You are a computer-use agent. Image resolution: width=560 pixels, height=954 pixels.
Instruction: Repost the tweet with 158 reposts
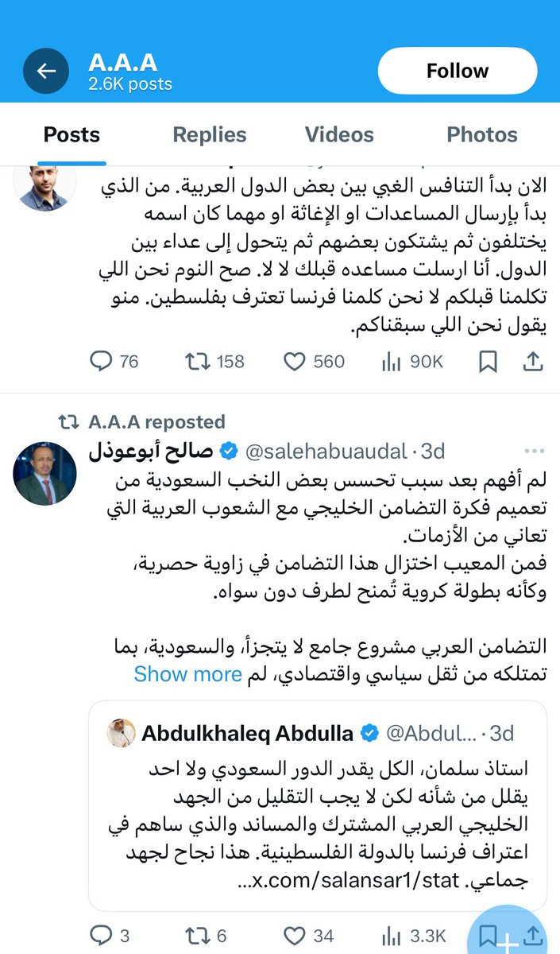click(x=214, y=362)
